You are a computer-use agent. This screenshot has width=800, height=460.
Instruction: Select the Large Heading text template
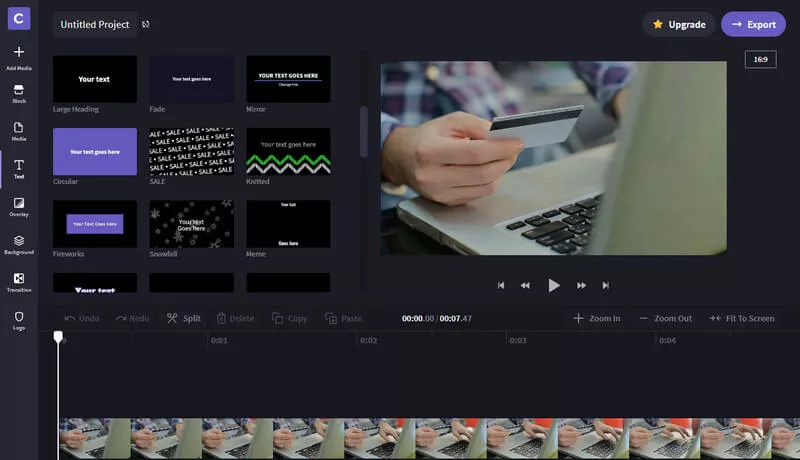(x=95, y=79)
